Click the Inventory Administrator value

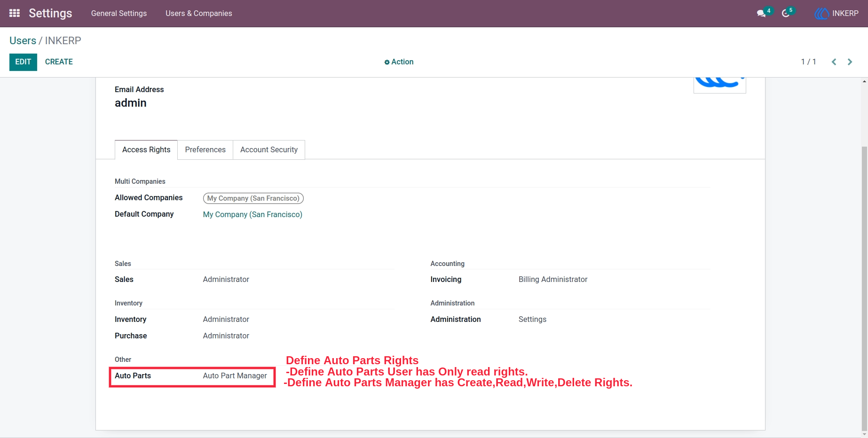coord(226,319)
